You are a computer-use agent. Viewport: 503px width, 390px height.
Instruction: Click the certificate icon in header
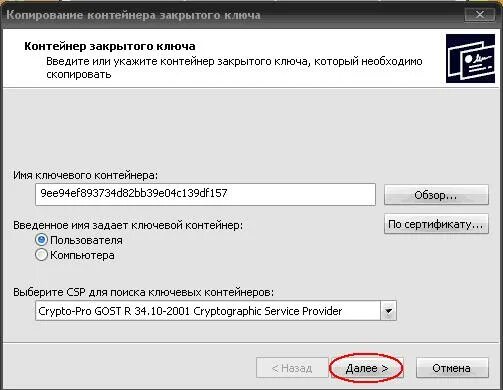[x=470, y=59]
